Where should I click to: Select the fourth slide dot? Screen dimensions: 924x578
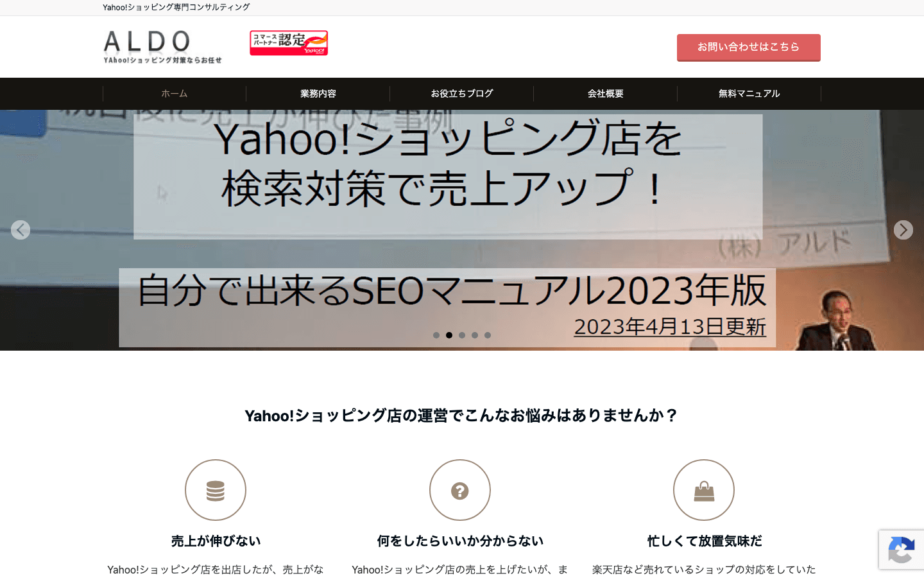click(475, 335)
